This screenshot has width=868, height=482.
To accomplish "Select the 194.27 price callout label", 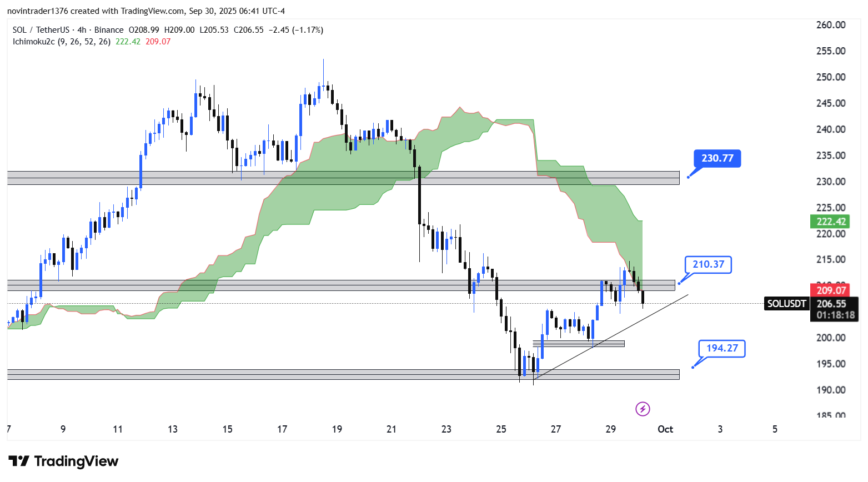I will point(721,348).
